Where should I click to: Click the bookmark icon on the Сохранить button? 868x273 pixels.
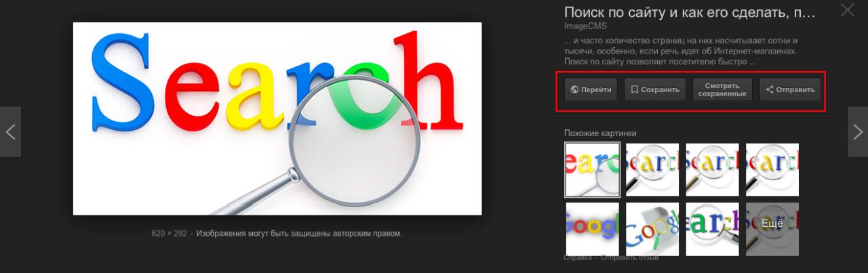(634, 89)
